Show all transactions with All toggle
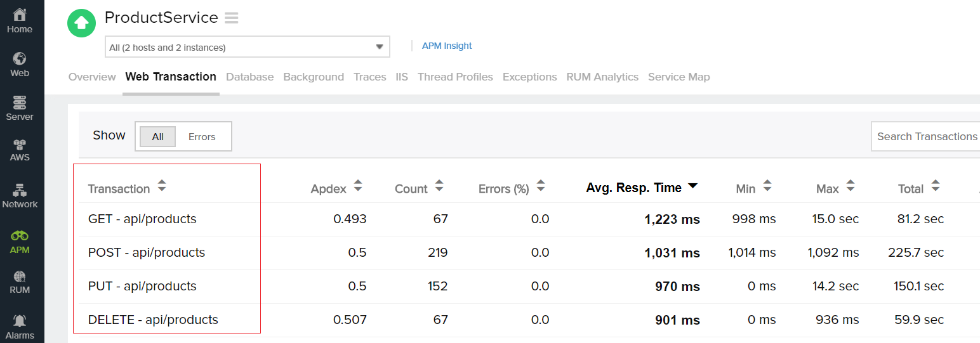Image resolution: width=980 pixels, height=343 pixels. click(157, 136)
